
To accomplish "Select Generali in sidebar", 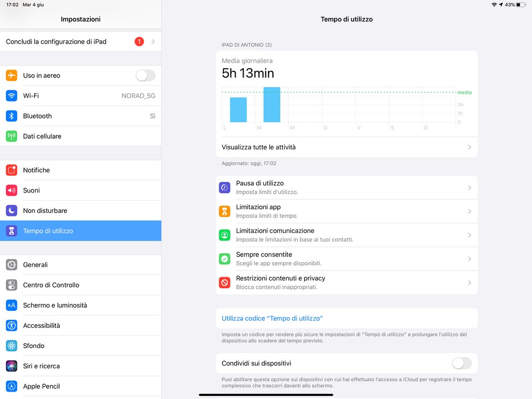I will [80, 264].
